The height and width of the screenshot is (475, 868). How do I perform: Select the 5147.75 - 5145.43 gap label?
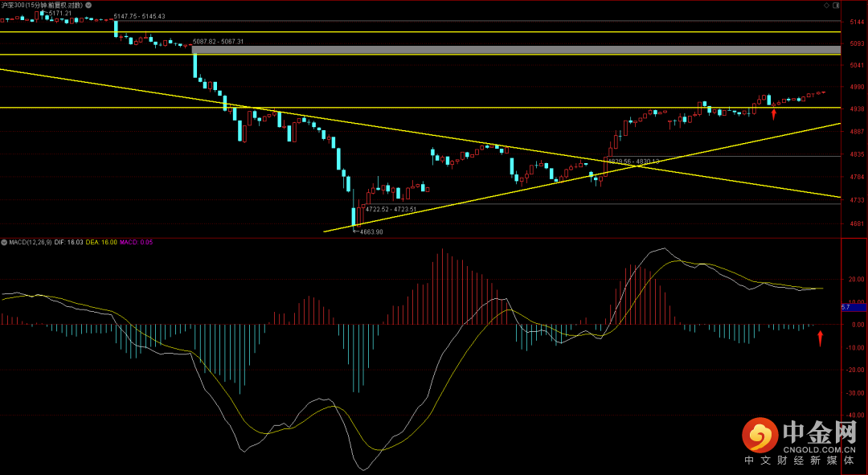pyautogui.click(x=140, y=16)
